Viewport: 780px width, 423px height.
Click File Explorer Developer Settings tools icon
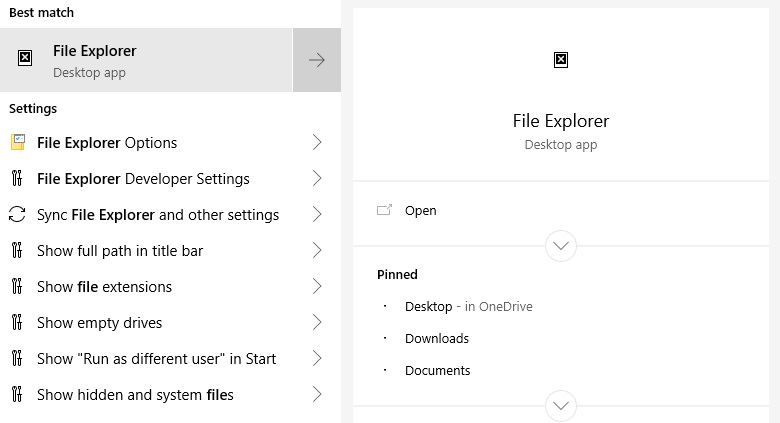[17, 178]
